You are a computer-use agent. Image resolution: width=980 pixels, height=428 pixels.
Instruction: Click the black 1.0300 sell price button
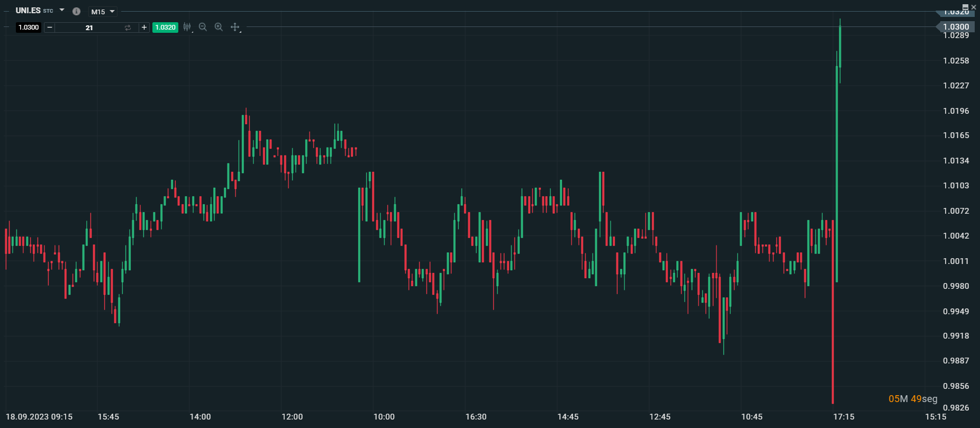click(29, 28)
